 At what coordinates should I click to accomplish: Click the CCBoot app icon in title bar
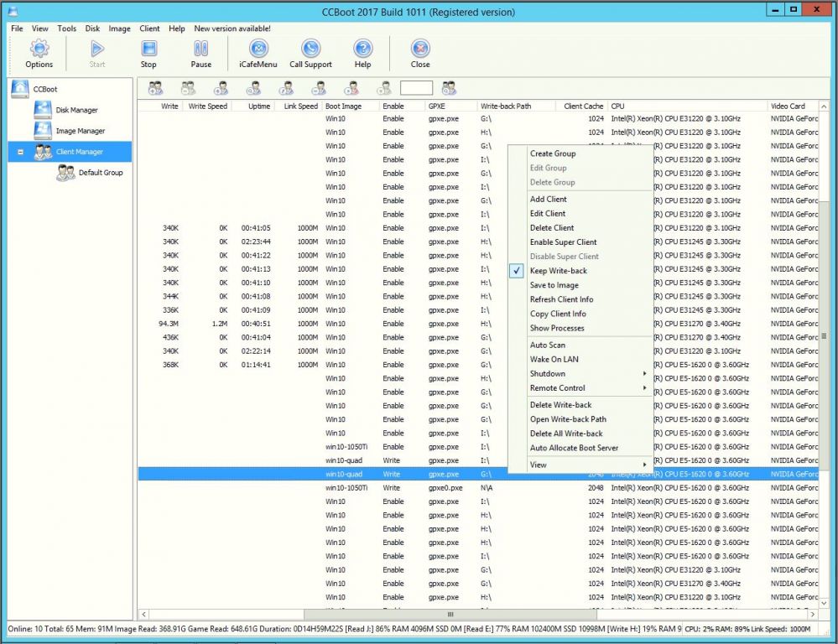[13, 11]
